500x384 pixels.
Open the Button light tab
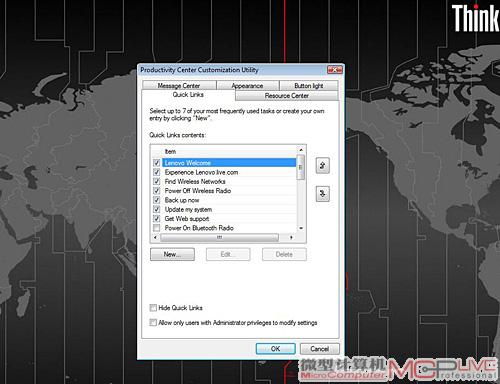click(x=309, y=86)
